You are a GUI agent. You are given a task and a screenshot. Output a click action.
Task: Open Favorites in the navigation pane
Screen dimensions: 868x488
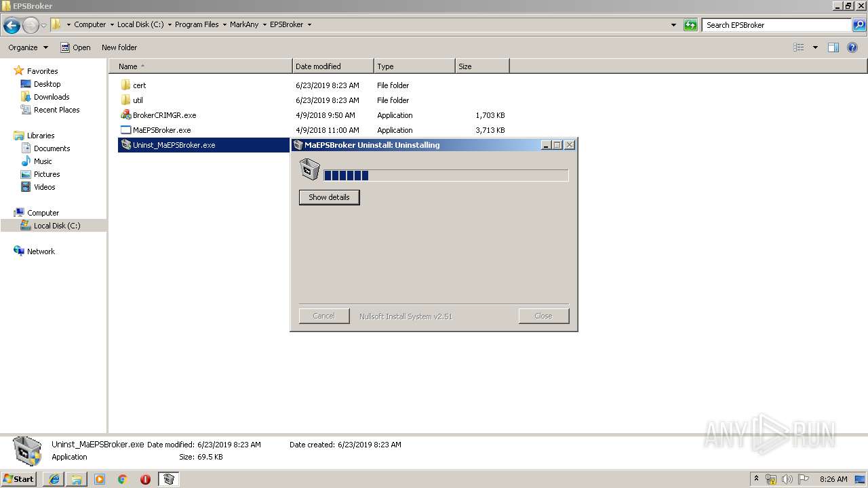click(42, 71)
